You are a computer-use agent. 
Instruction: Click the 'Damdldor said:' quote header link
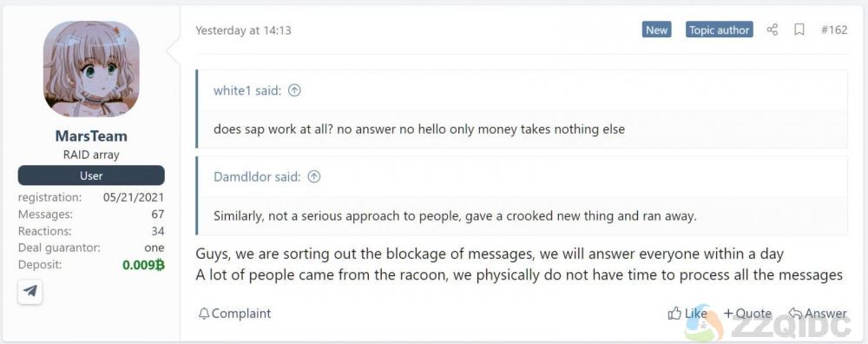tap(257, 176)
